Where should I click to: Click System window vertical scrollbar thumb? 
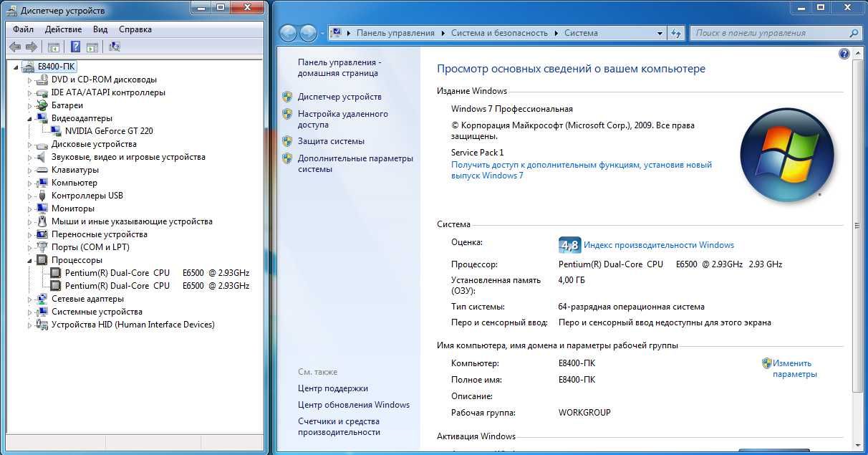tap(857, 226)
